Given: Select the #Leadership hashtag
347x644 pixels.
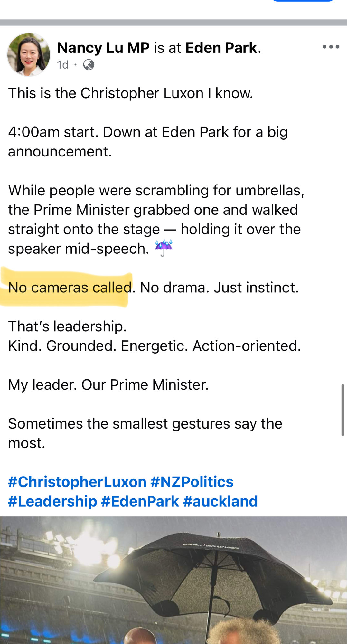Looking at the screenshot, I should click(x=52, y=501).
